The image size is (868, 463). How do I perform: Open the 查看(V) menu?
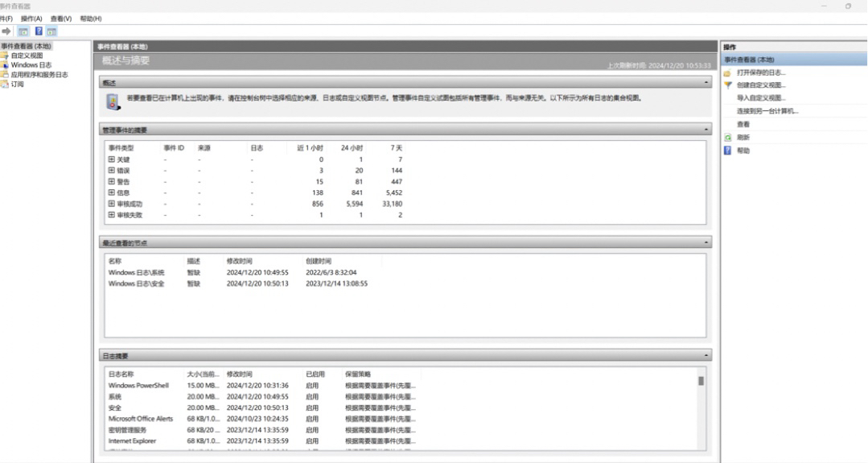pos(61,19)
